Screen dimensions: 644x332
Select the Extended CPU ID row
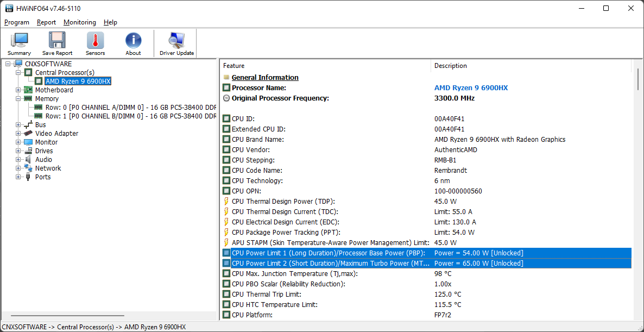click(x=427, y=129)
